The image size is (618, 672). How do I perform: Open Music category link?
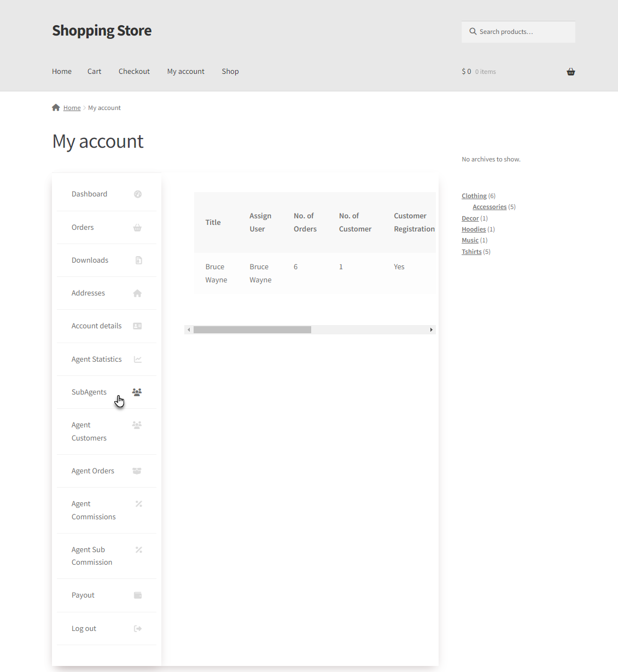pos(470,240)
